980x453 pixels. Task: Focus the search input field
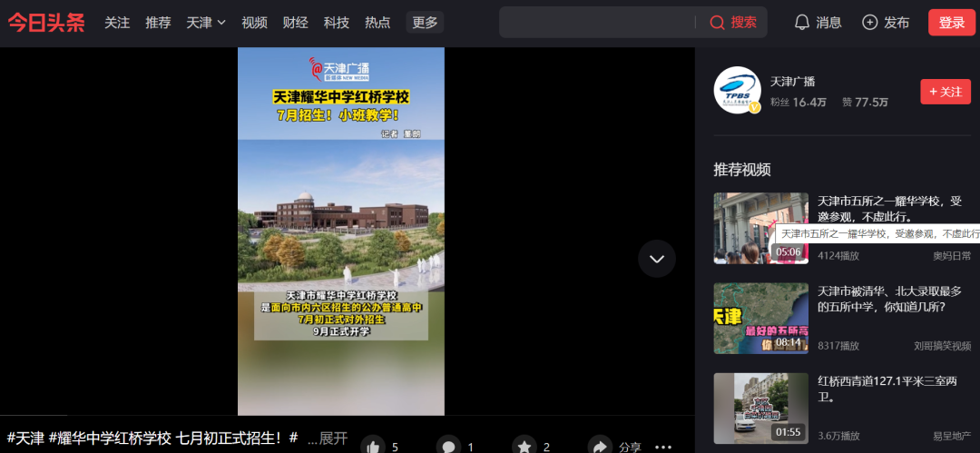(x=597, y=23)
